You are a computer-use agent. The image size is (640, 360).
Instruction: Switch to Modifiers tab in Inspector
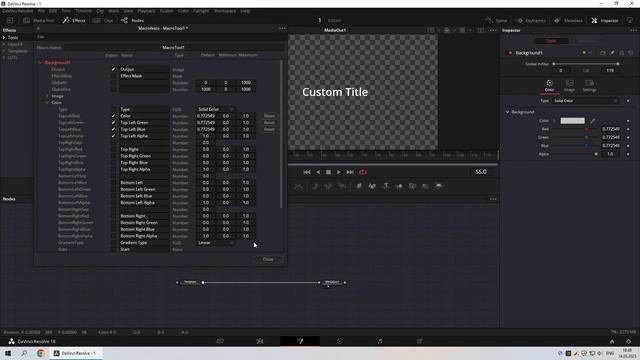click(x=587, y=41)
